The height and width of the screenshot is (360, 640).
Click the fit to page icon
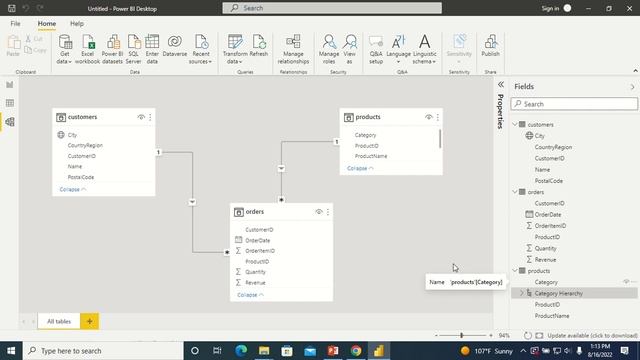click(539, 336)
